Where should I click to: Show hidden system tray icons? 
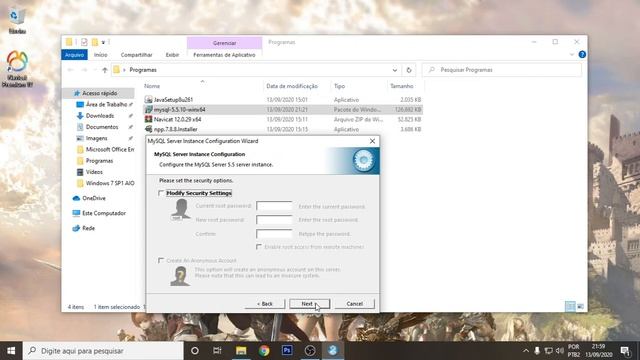pyautogui.click(x=526, y=351)
